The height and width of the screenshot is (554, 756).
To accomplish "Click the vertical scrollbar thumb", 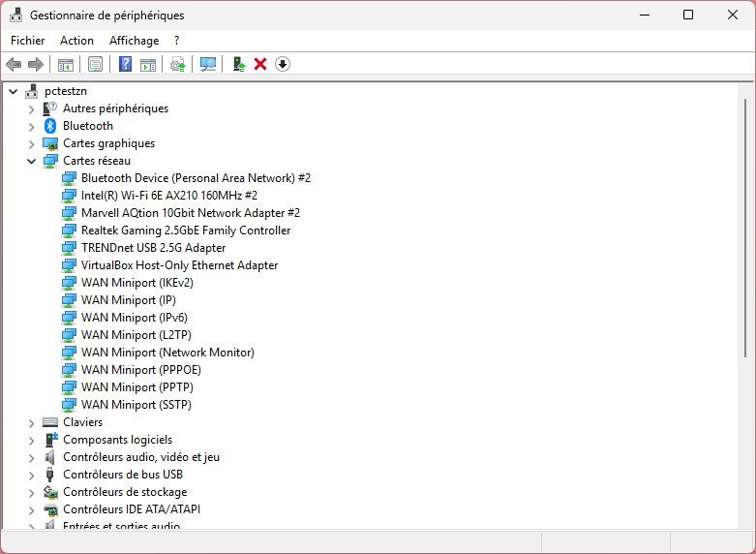I will coord(745,228).
